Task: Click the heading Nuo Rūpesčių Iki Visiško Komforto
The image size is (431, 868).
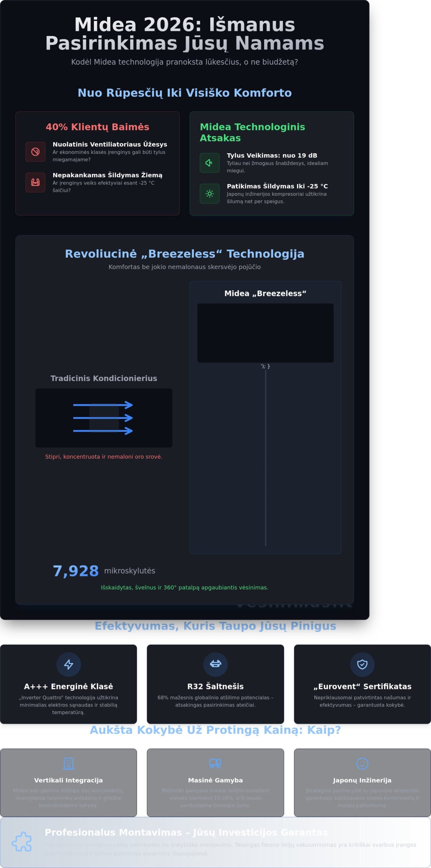Action: (x=185, y=93)
